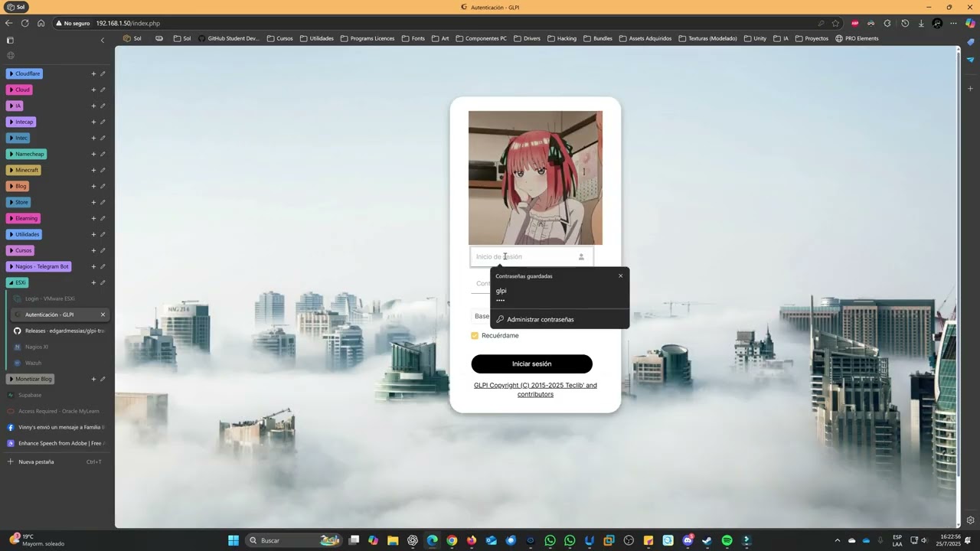Open the downloads arrow icon

921,23
